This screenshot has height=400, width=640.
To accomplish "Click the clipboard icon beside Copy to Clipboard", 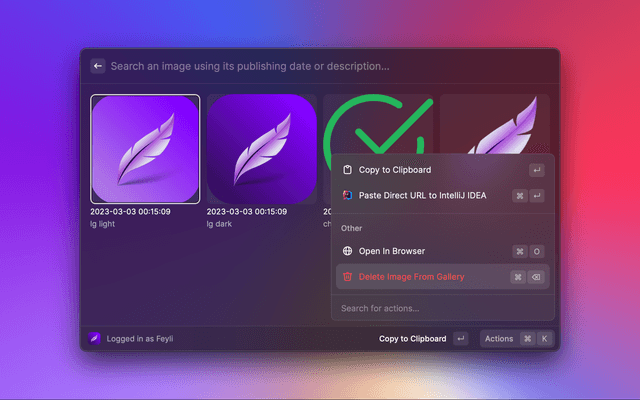I will [x=347, y=170].
